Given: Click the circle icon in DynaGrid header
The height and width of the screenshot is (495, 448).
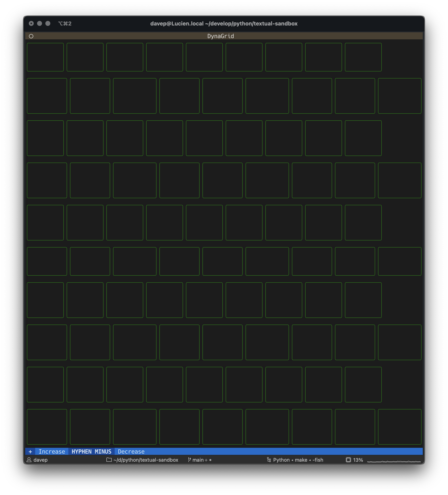Looking at the screenshot, I should pyautogui.click(x=31, y=36).
